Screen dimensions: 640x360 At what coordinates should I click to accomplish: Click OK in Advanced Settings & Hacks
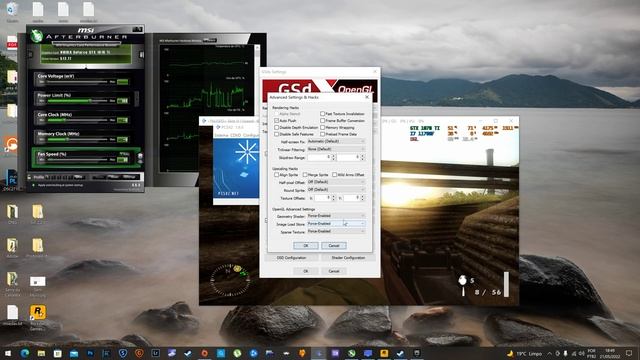click(306, 245)
